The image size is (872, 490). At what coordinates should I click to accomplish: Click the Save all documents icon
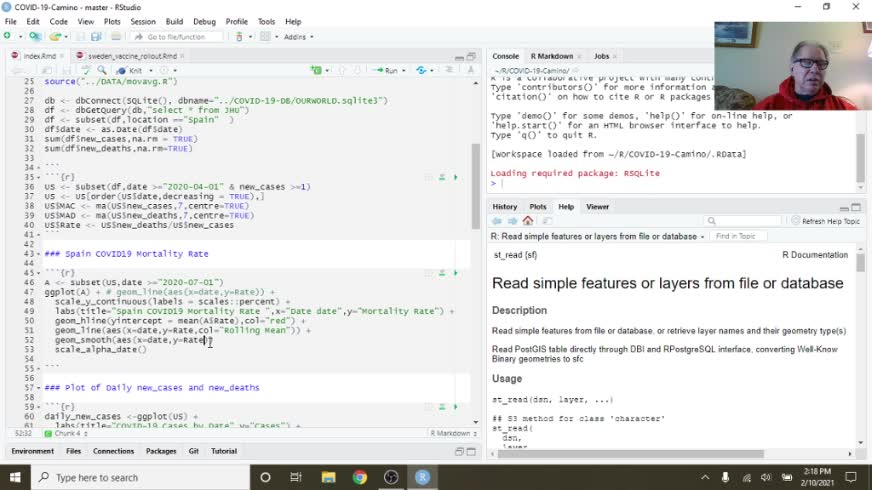click(96, 37)
